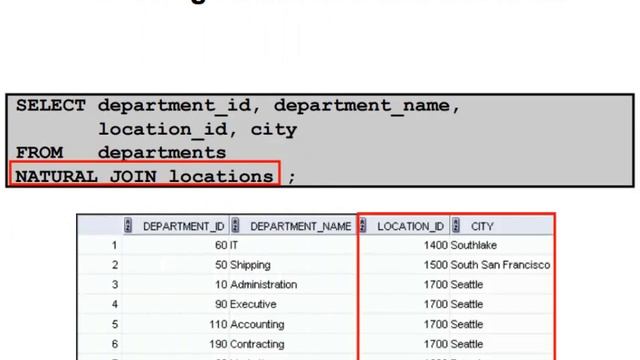640x360 pixels.
Task: Click department_id in the SELECT list
Action: pyautogui.click(x=174, y=107)
